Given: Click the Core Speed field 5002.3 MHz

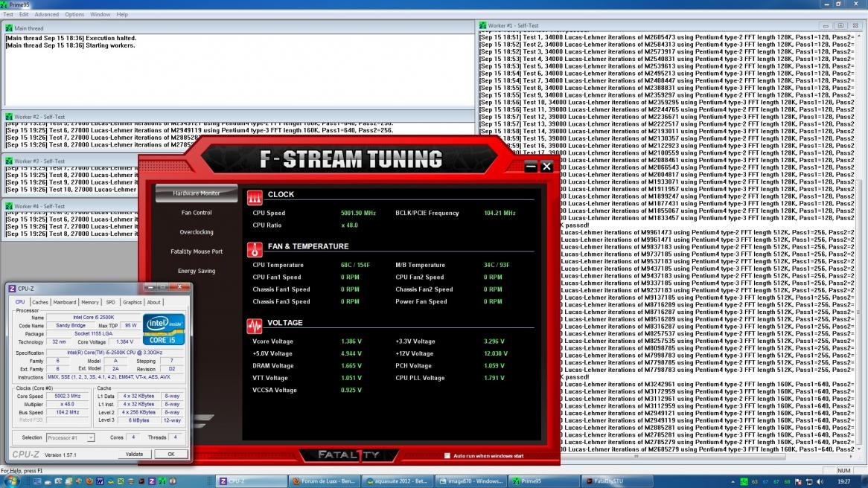Looking at the screenshot, I should tap(68, 396).
